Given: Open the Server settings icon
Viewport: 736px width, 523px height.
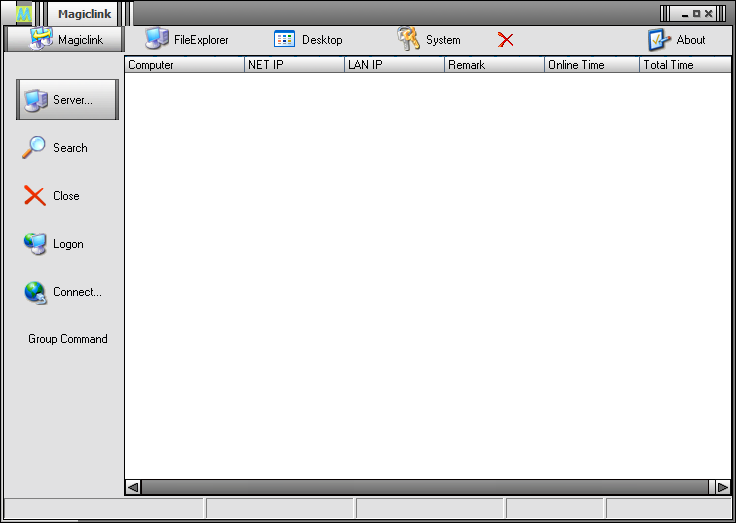Looking at the screenshot, I should click(x=36, y=100).
